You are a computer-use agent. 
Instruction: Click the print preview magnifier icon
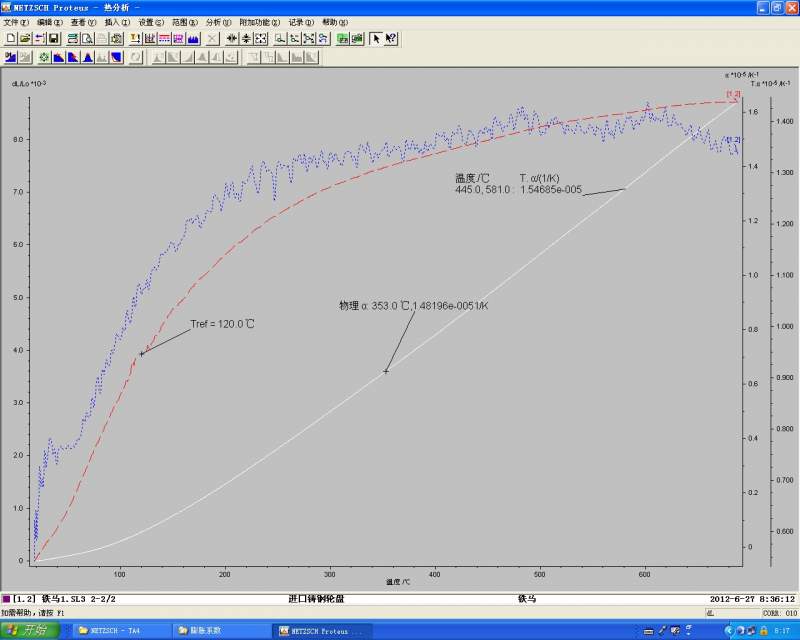pos(88,38)
